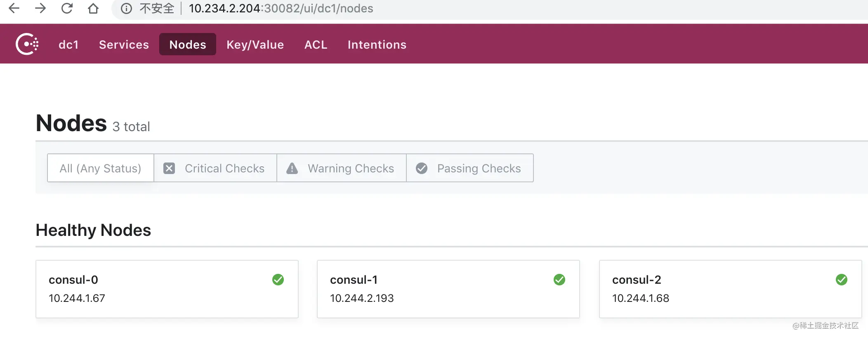Filter nodes by Warning Checks
Viewport: 868px width, 339px height.
pyautogui.click(x=342, y=168)
